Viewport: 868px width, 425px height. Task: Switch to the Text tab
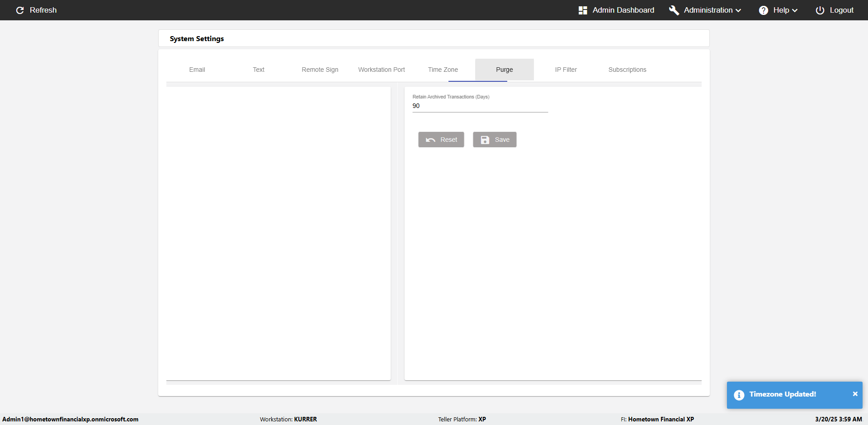tap(259, 70)
